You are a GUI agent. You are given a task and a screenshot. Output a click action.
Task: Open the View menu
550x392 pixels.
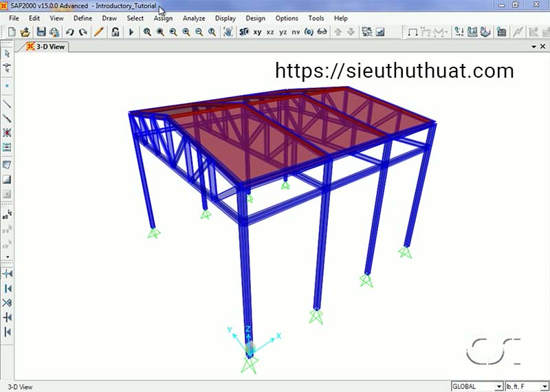click(56, 19)
